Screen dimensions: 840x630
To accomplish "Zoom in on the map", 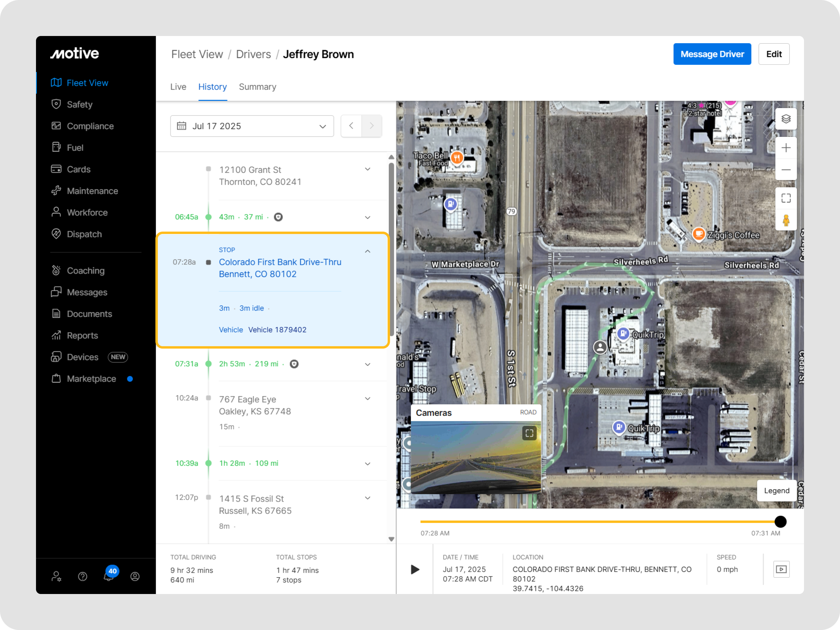I will tap(786, 148).
